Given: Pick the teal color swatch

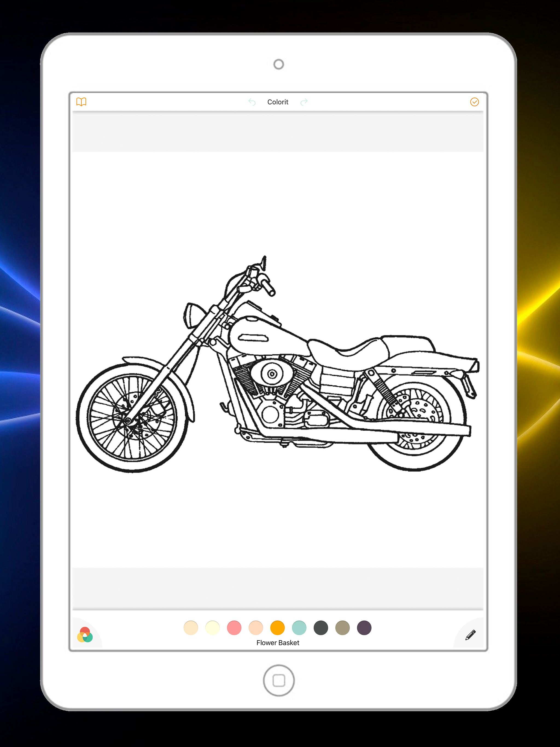Looking at the screenshot, I should (x=299, y=628).
